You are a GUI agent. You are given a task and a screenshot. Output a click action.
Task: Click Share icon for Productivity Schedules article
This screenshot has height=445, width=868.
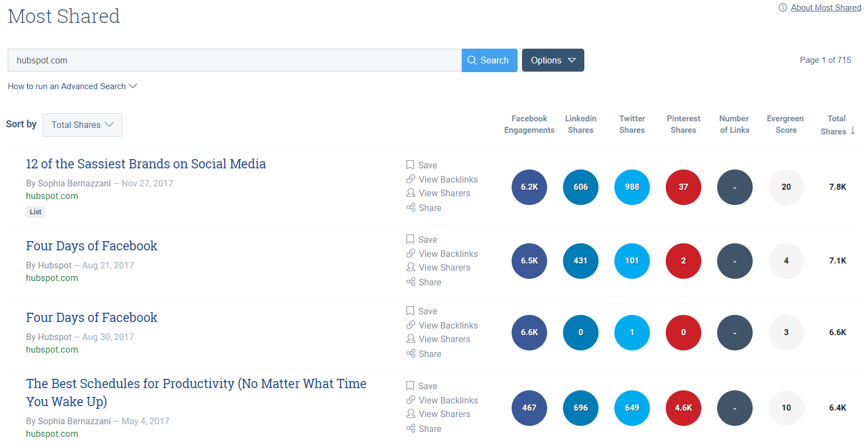(410, 429)
